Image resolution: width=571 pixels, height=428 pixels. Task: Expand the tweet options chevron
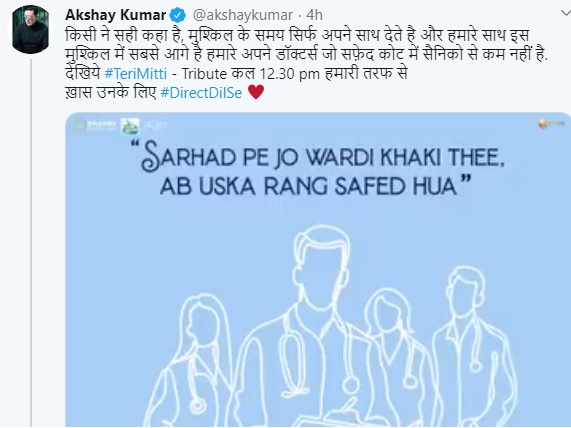pyautogui.click(x=566, y=14)
